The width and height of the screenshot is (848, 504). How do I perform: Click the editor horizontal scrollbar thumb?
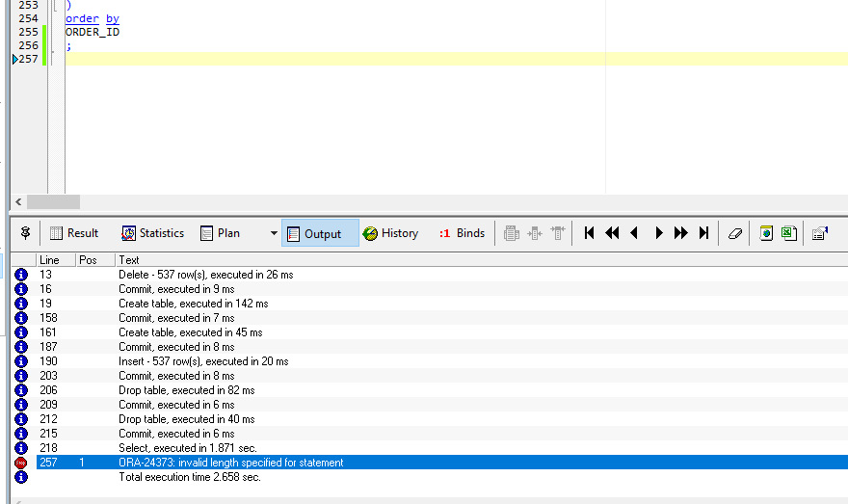coord(53,201)
